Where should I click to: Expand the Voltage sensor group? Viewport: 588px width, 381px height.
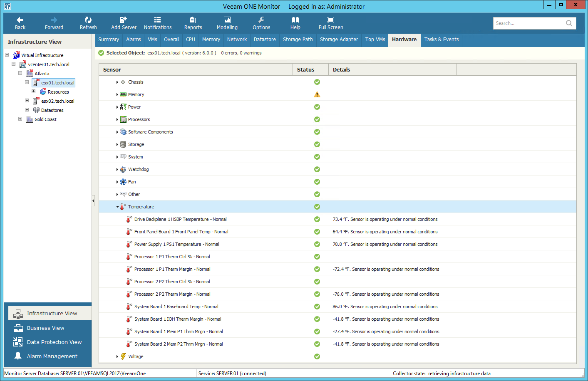click(117, 356)
